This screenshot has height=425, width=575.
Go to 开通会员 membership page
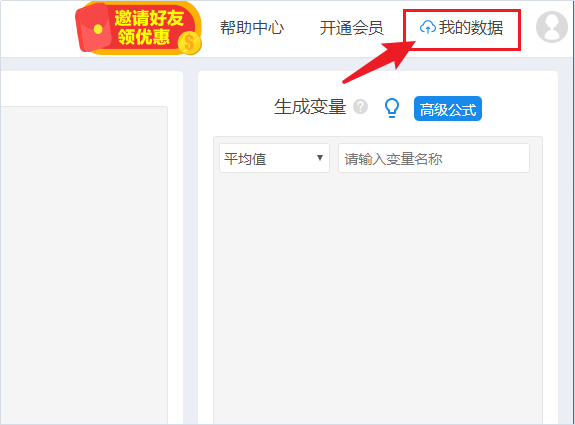[x=351, y=28]
